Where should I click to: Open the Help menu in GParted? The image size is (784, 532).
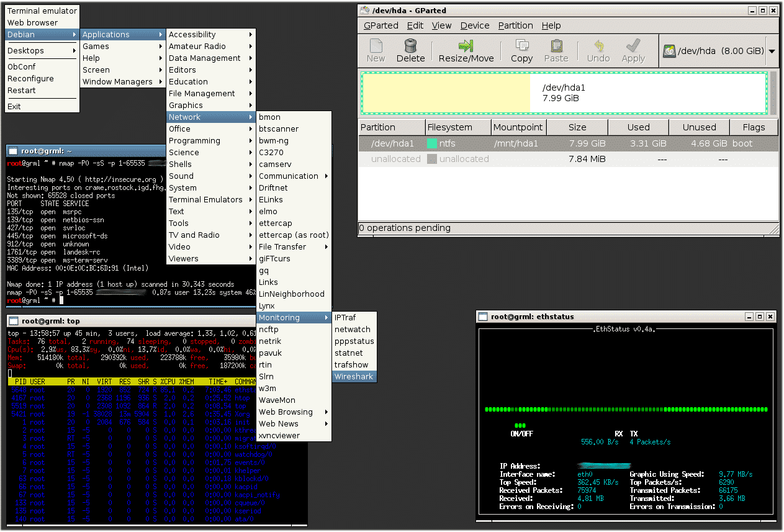551,25
